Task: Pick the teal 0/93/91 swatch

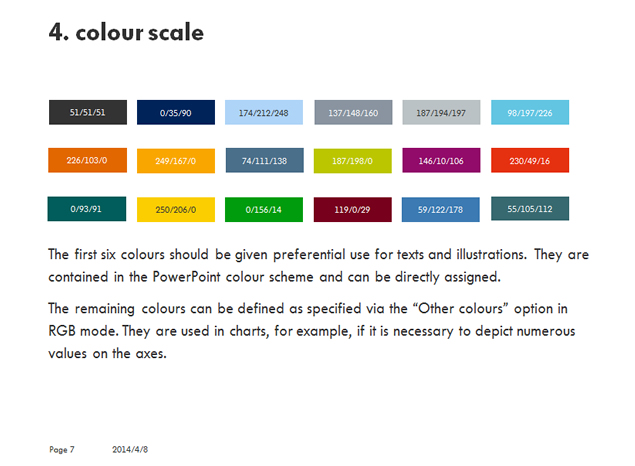Action: click(87, 209)
